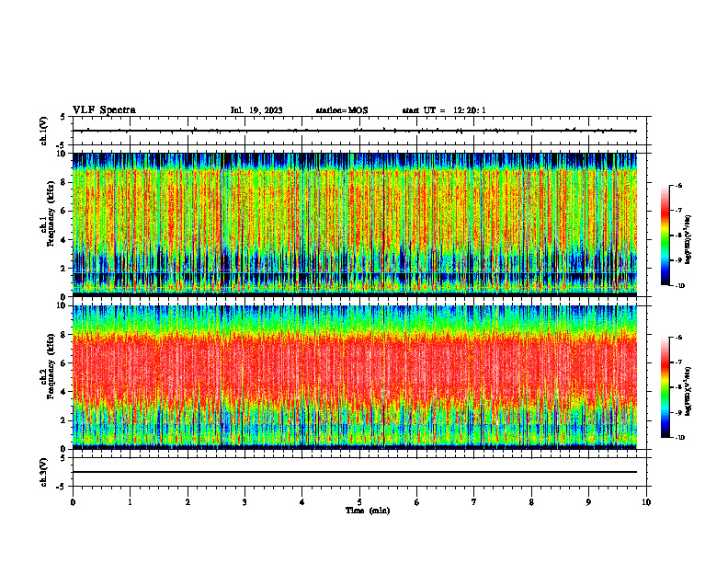Click the "start UT = 12:20: 1" label
Screen dimensions: 728x563
click(x=444, y=110)
